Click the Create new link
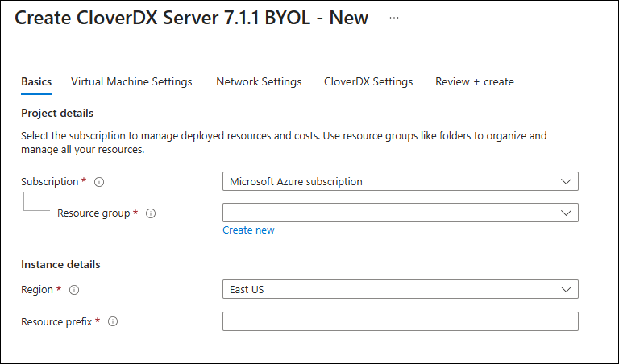This screenshot has height=364, width=619. coord(248,230)
